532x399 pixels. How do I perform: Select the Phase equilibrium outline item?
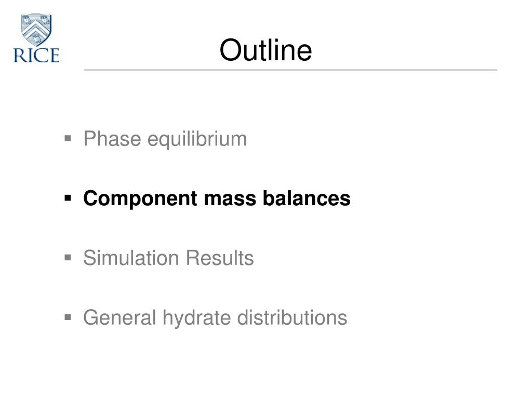(165, 139)
